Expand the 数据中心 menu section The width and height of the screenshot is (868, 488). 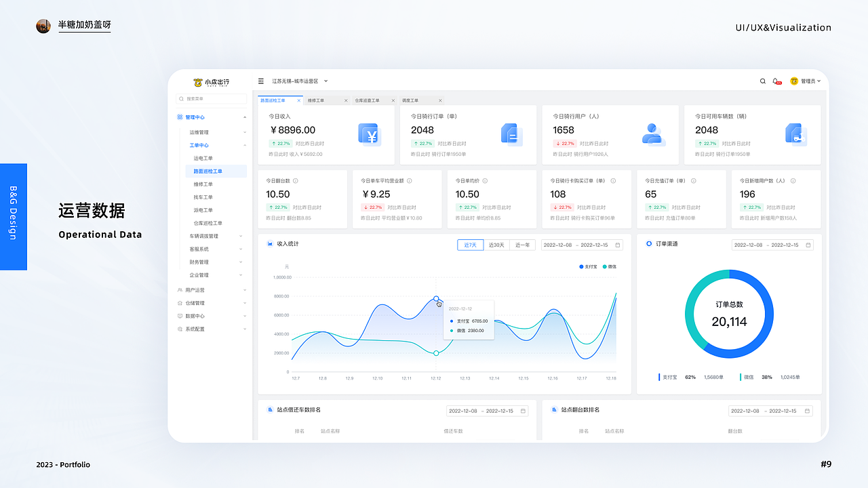pyautogui.click(x=245, y=316)
